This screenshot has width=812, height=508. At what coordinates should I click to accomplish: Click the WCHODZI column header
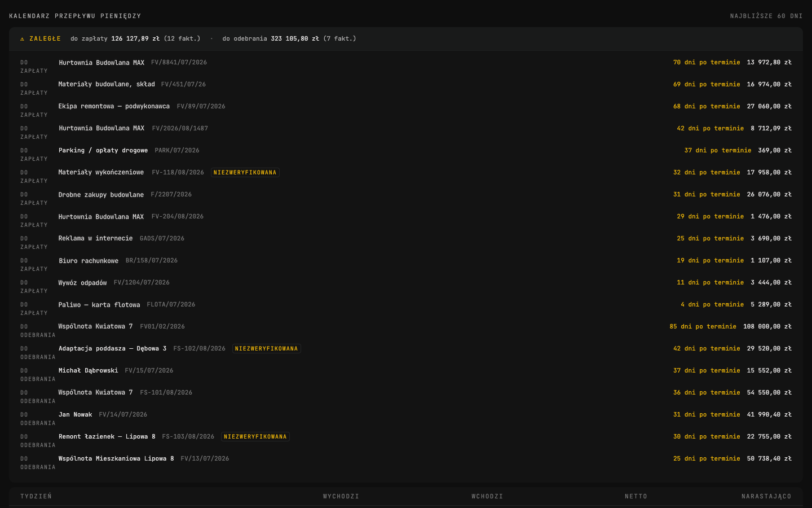[487, 497]
